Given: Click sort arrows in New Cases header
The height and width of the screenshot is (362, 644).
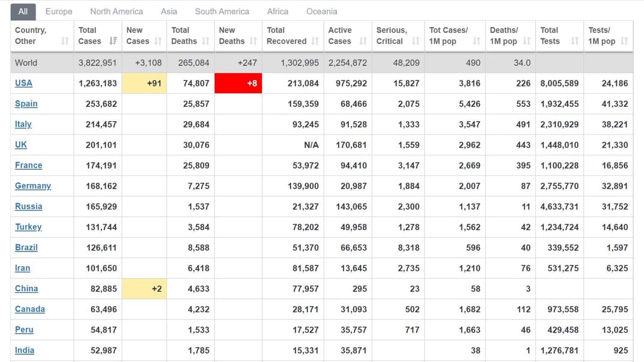Looking at the screenshot, I should pos(158,41).
